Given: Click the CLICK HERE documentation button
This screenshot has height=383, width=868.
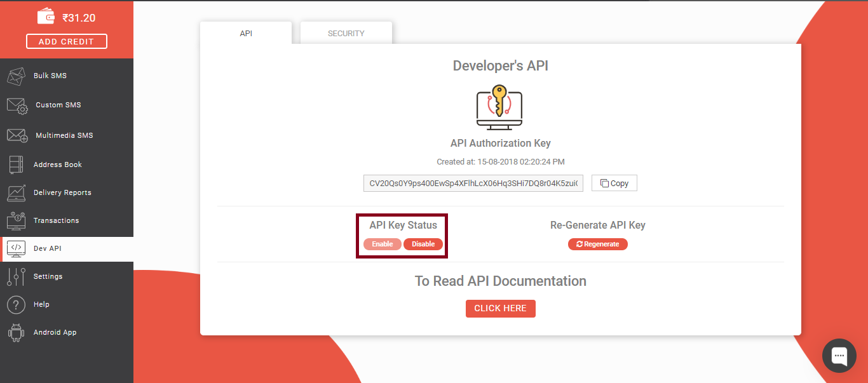Looking at the screenshot, I should pyautogui.click(x=501, y=308).
